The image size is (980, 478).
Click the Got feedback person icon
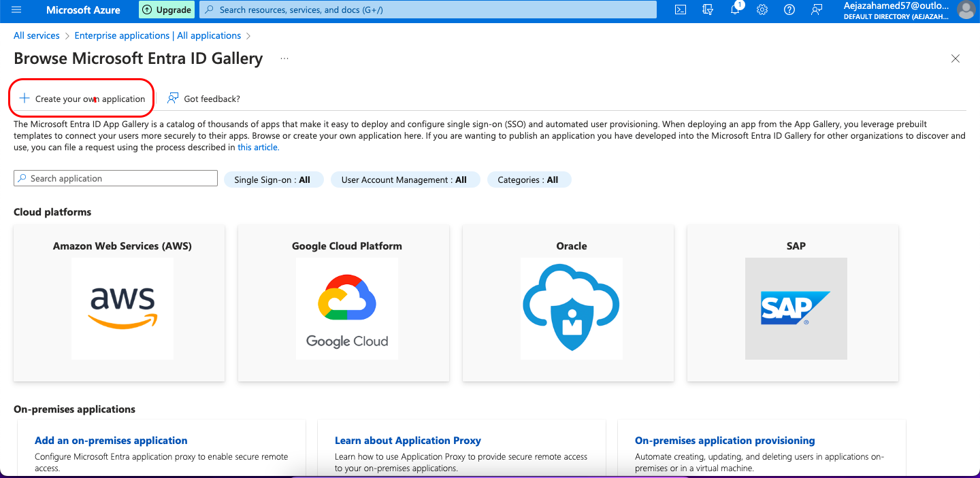(173, 99)
